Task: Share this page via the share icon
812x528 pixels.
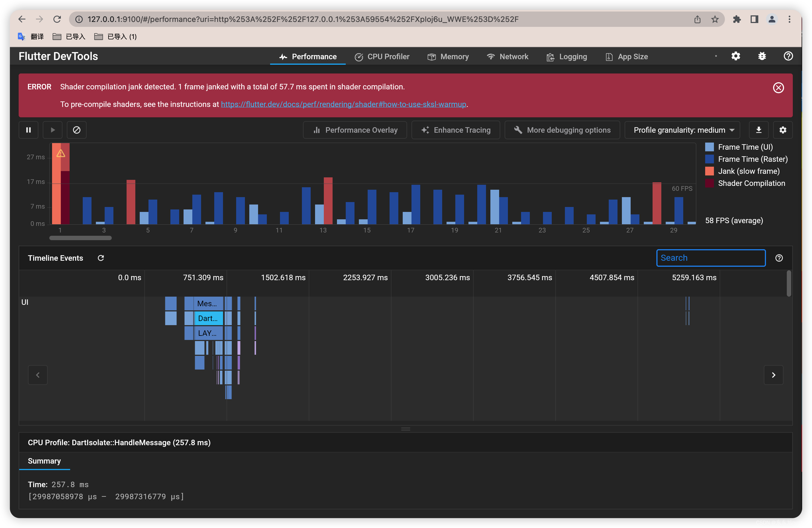Action: click(x=697, y=19)
